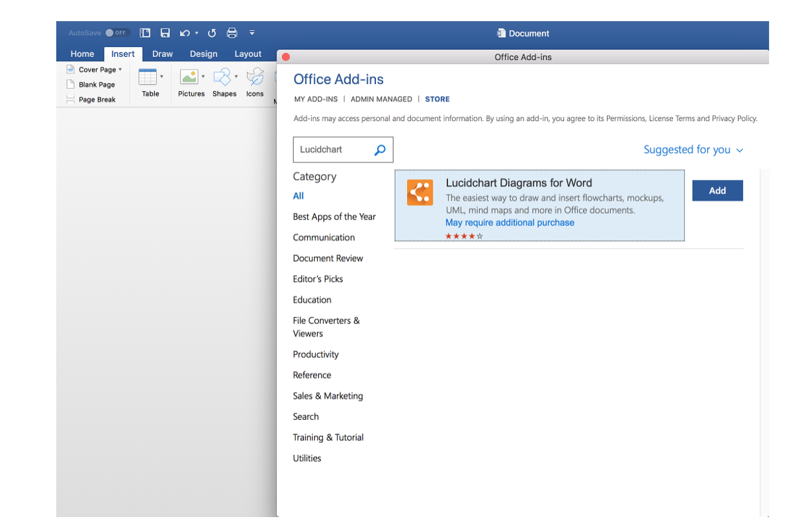Select the Document Review category
Viewport: 812px width, 531px height.
pyautogui.click(x=328, y=259)
